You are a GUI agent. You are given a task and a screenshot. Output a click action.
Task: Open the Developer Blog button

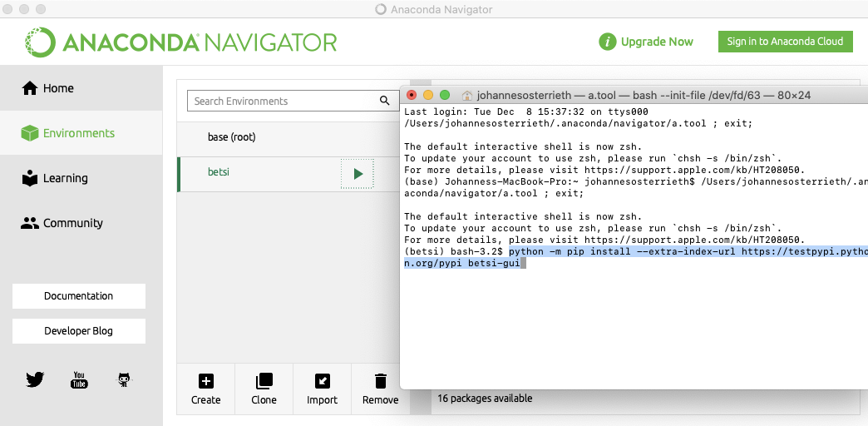pyautogui.click(x=79, y=330)
